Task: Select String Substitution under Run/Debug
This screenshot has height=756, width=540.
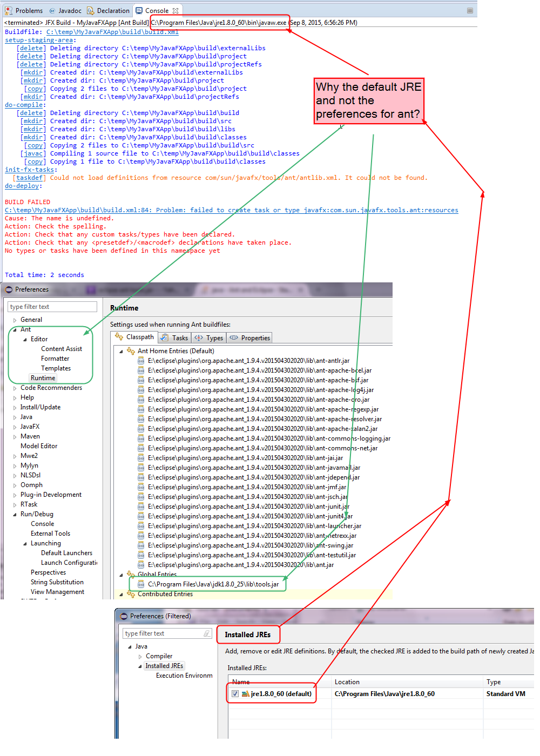Action: coord(57,582)
